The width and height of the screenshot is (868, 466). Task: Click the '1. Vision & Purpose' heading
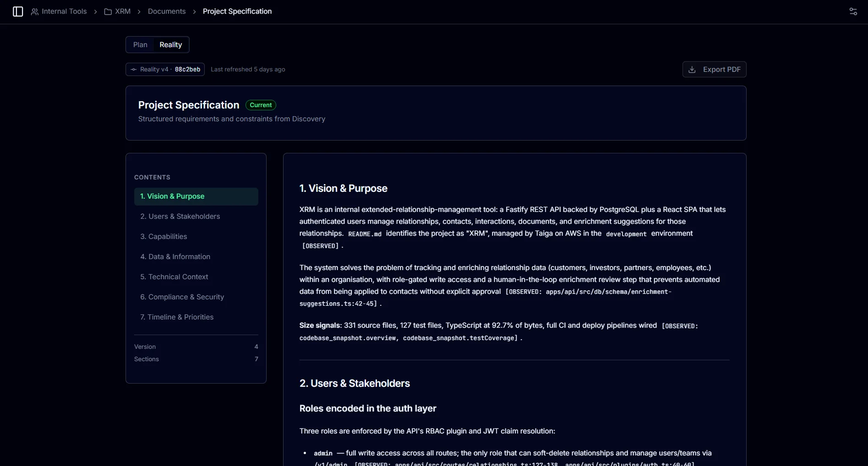tap(343, 189)
